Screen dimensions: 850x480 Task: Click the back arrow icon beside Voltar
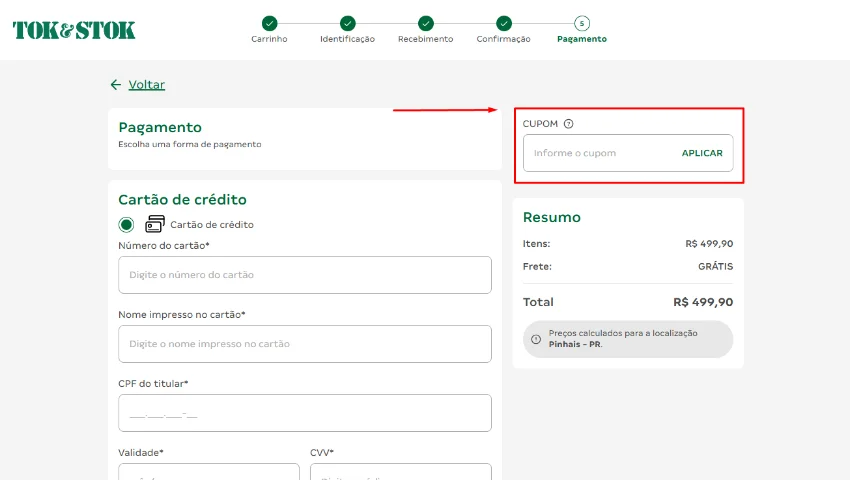coord(115,85)
